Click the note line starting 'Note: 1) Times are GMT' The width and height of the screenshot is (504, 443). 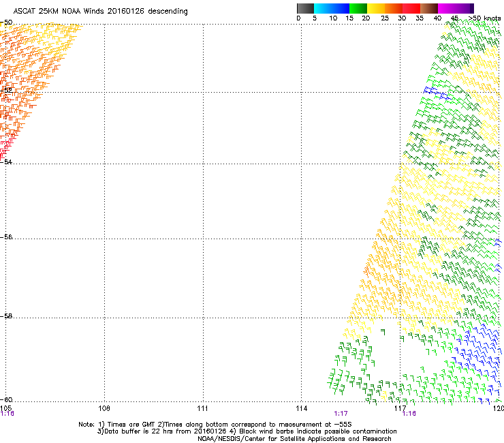pyautogui.click(x=215, y=425)
